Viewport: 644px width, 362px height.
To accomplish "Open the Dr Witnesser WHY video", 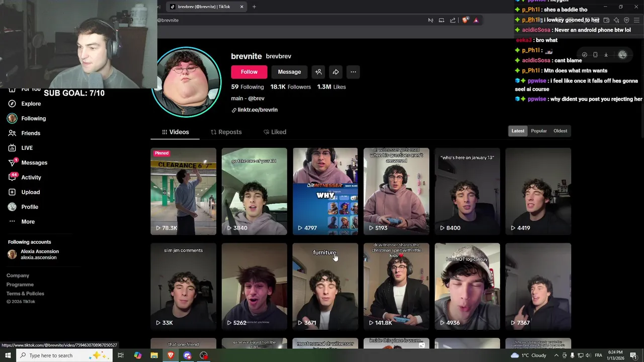I will (x=325, y=191).
